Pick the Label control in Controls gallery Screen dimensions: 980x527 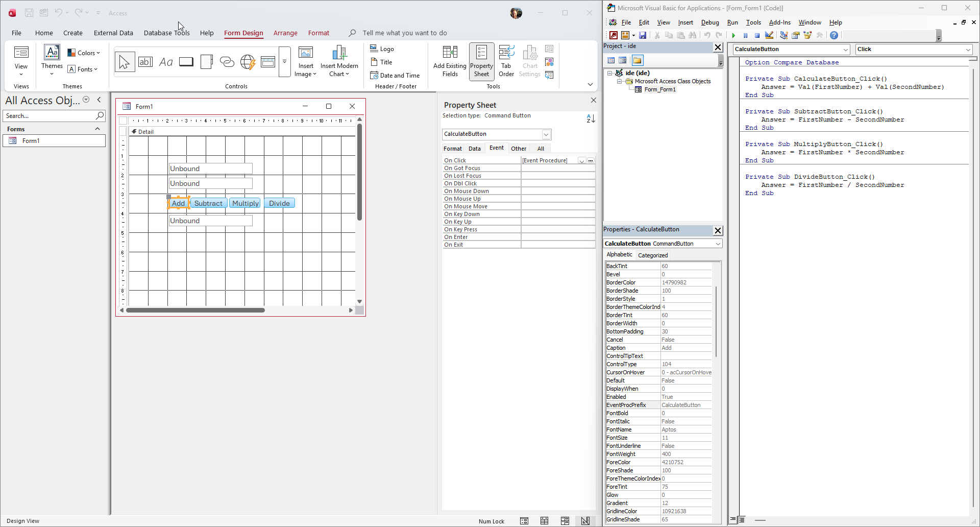[x=166, y=62]
